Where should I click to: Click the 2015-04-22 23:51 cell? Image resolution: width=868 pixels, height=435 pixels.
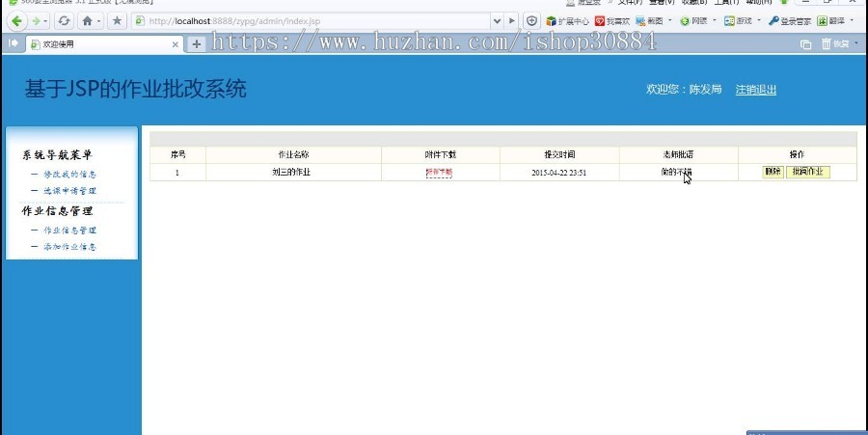[x=559, y=173]
